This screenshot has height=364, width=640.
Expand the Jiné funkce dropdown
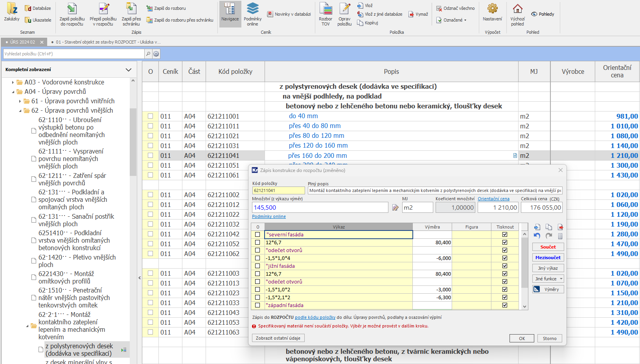coord(548,279)
